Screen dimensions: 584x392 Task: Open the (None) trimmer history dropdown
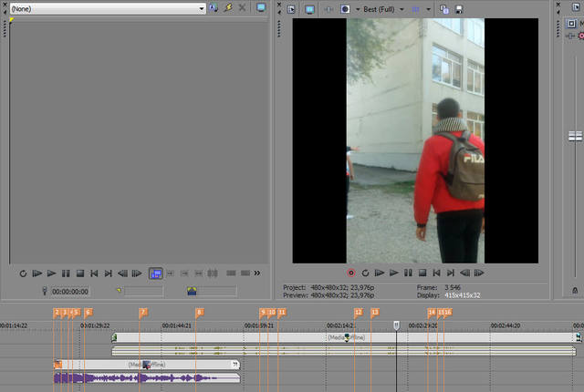pyautogui.click(x=108, y=8)
